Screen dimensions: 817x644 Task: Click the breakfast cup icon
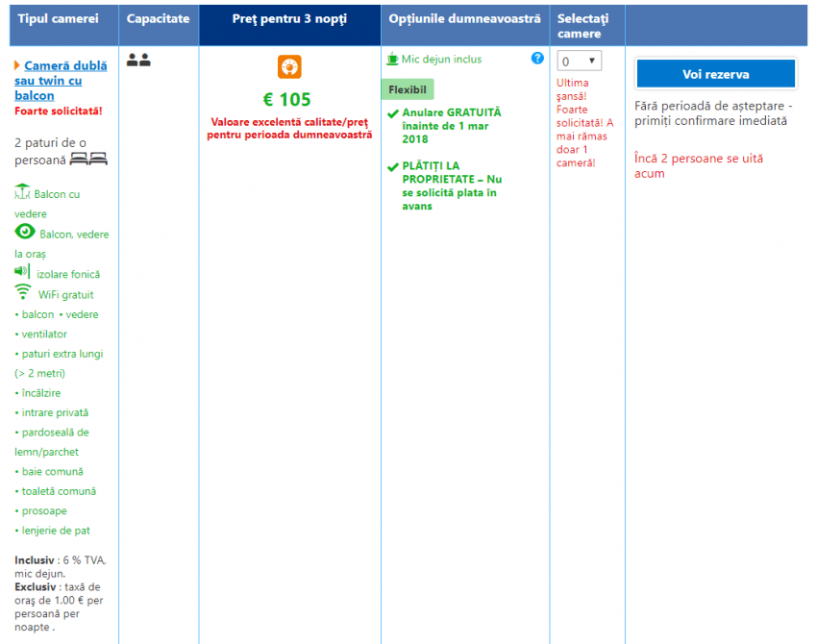tap(392, 59)
